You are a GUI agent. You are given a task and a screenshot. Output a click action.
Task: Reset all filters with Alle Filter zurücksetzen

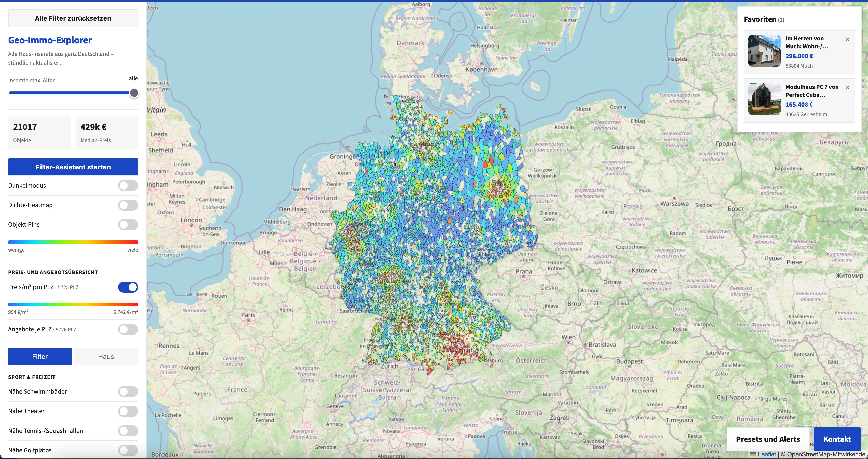[x=73, y=18]
